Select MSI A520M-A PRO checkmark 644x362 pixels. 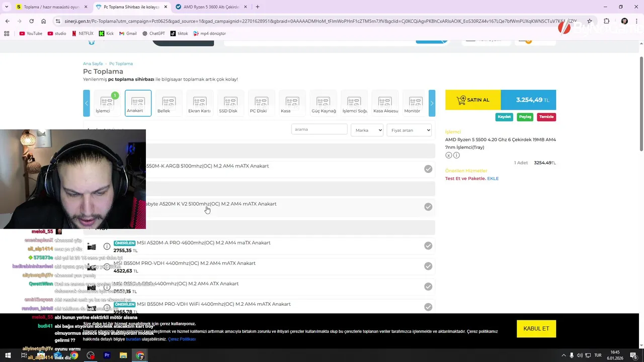tap(428, 245)
